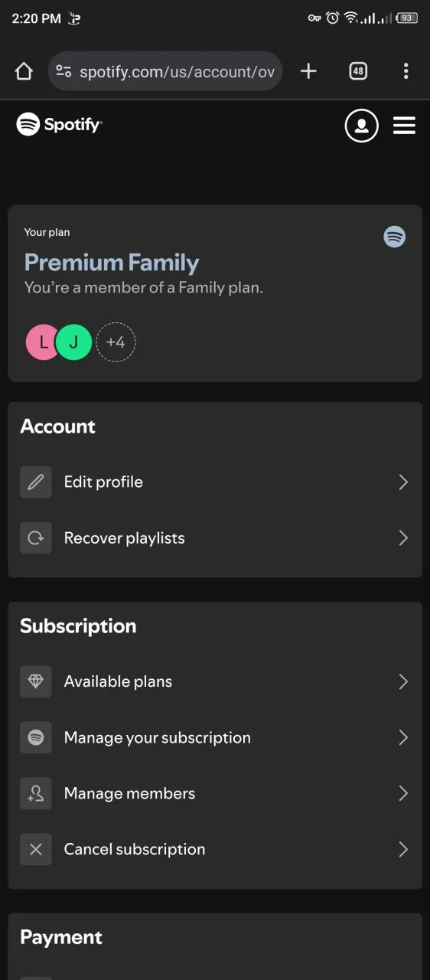Tap the X icon beside Cancel subscription
Image resolution: width=430 pixels, height=980 pixels.
(36, 849)
